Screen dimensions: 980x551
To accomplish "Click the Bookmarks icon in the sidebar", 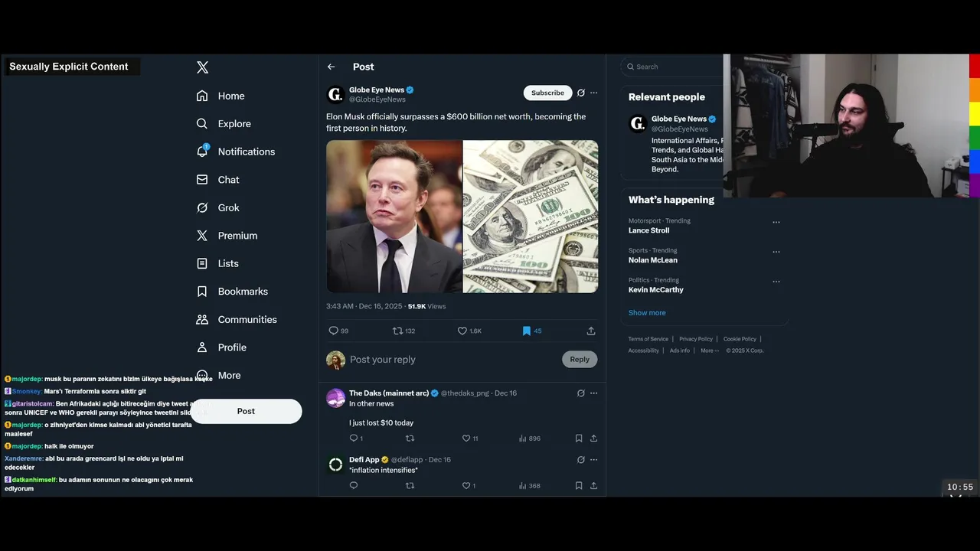I will (202, 292).
